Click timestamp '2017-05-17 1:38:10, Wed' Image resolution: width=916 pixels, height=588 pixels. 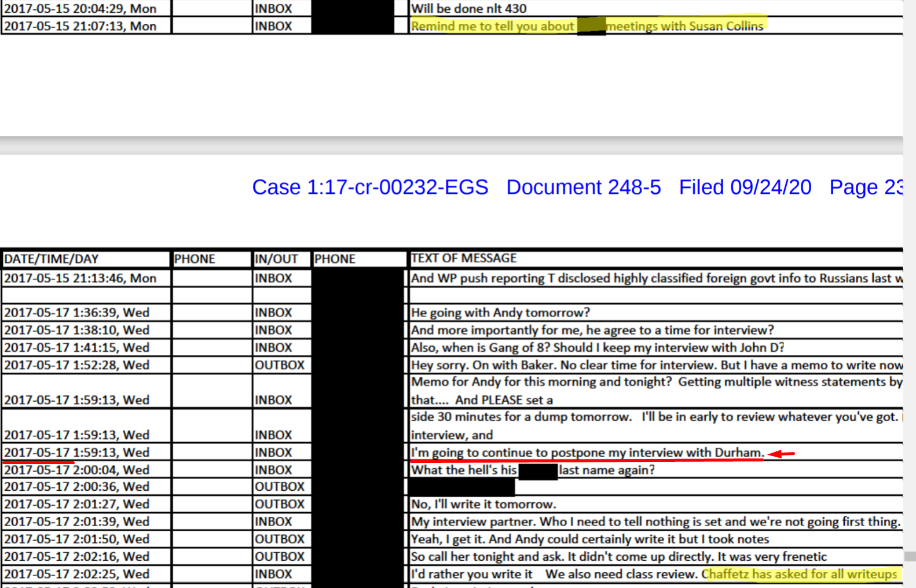point(77,330)
